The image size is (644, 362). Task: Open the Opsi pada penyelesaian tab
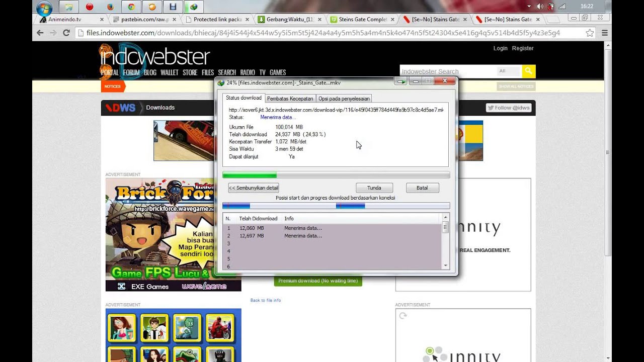click(344, 99)
